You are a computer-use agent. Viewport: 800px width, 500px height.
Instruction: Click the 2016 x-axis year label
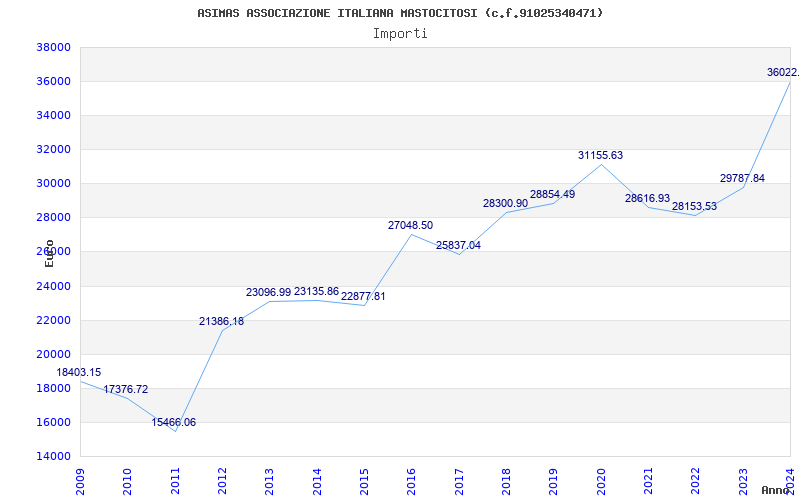[x=412, y=482]
